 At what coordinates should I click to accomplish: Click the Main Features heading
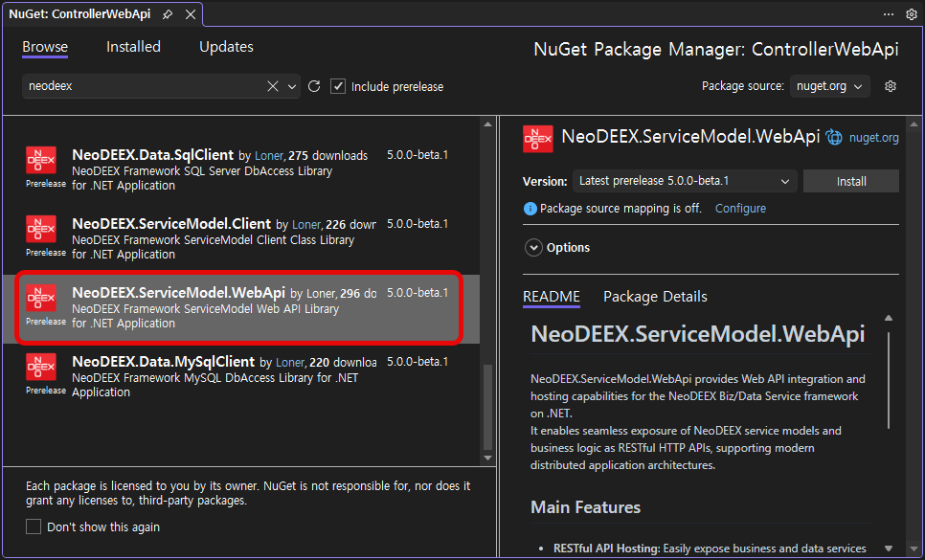click(585, 507)
